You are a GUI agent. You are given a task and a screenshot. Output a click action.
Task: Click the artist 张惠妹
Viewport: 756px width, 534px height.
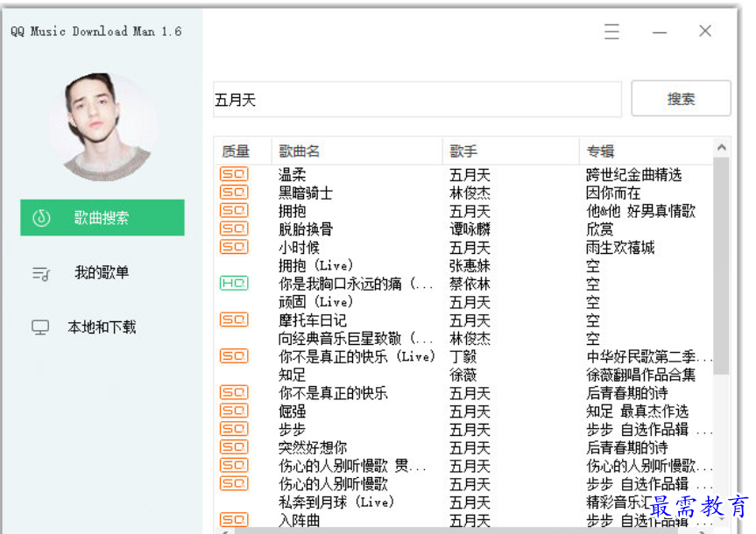click(470, 265)
